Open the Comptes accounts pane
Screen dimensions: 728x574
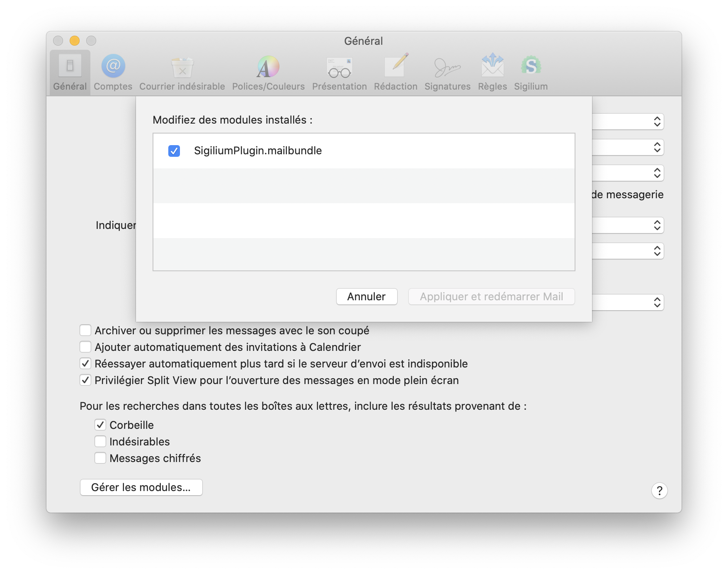(x=113, y=73)
